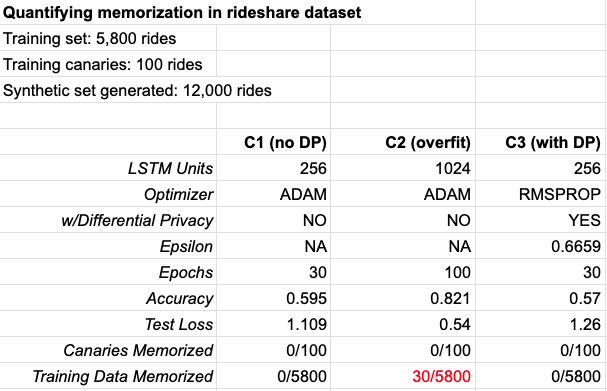Image resolution: width=607 pixels, height=391 pixels.
Task: Select the w/Differential Privacy row label
Action: click(x=108, y=220)
